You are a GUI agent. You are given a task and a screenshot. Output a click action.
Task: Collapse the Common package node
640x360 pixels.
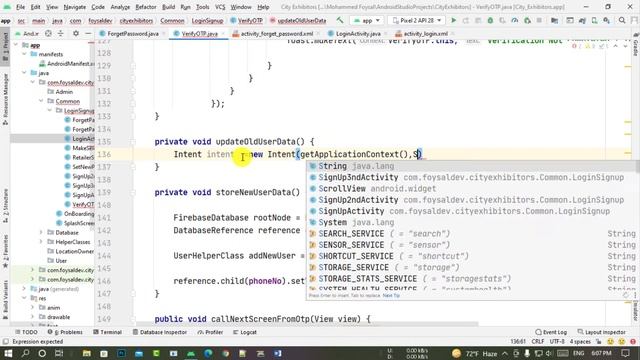[41, 101]
